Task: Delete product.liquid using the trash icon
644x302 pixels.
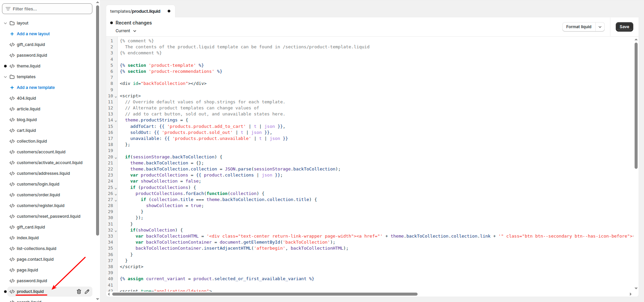Action: [79, 292]
